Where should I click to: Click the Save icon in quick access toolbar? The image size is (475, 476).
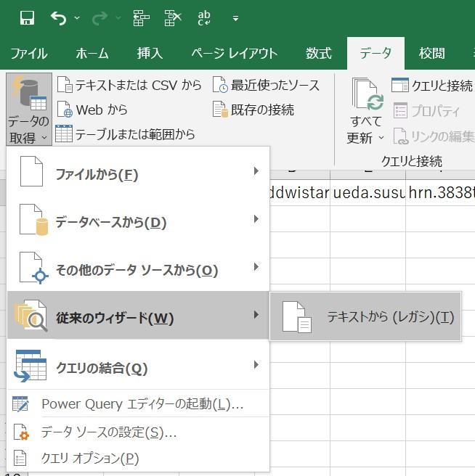[27, 17]
